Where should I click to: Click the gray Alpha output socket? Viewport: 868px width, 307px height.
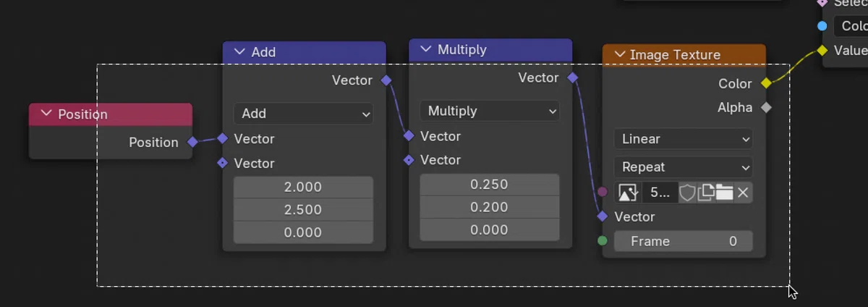[x=766, y=107]
